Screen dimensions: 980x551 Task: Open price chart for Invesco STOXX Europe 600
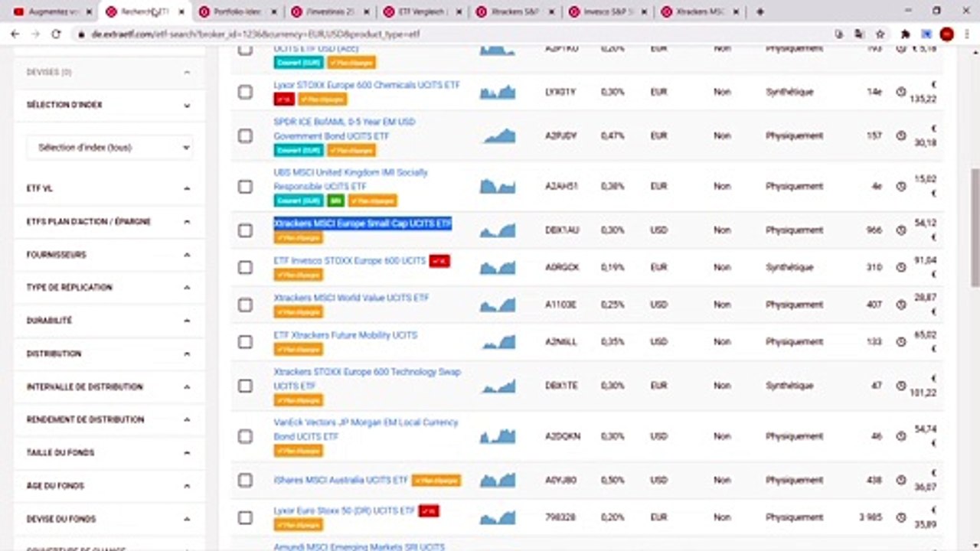click(498, 267)
